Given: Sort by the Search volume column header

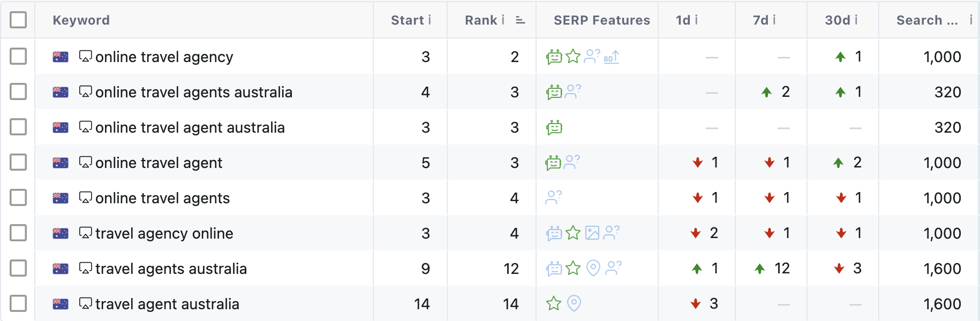Looking at the screenshot, I should 926,20.
